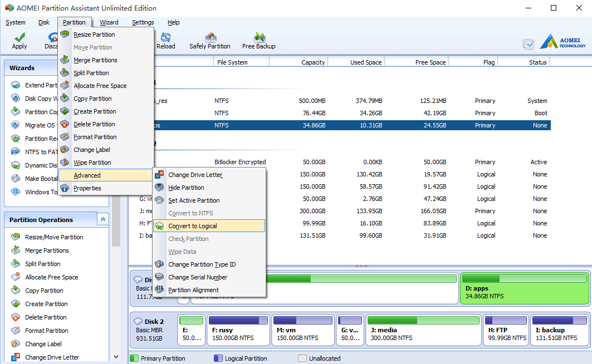Viewport: 592px width, 364px height.
Task: Select the F: rusy partition block
Action: (238, 330)
